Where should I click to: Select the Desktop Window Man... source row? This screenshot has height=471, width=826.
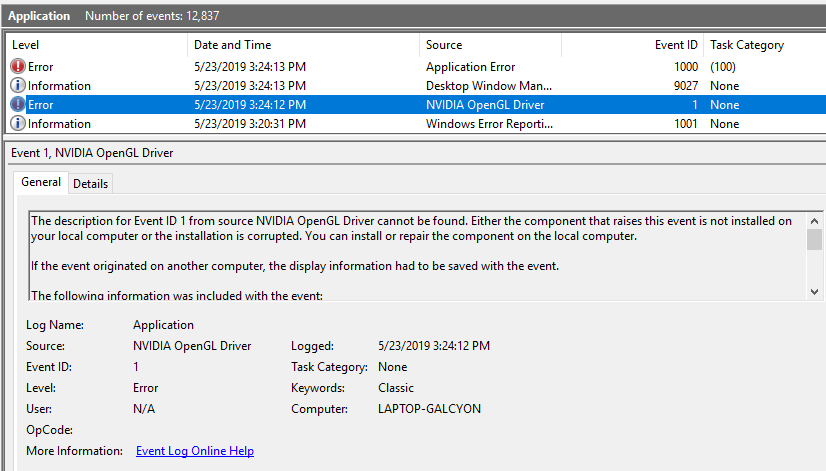click(416, 85)
